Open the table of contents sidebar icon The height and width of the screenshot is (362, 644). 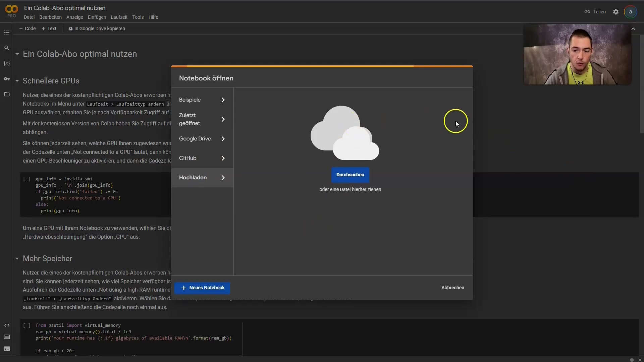7,33
